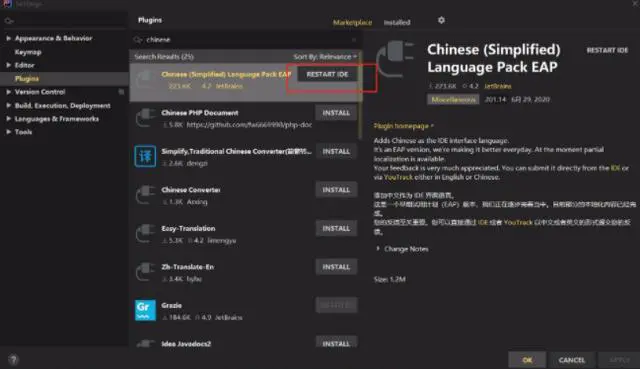Click the greyed button for Grazie
Viewport: 640px width, 369px height.
pos(336,305)
